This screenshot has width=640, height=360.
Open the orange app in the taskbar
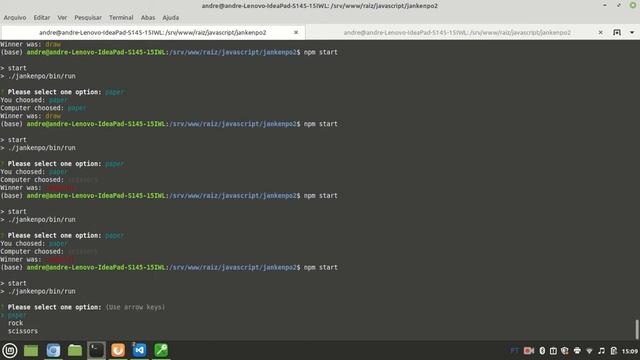[118, 350]
